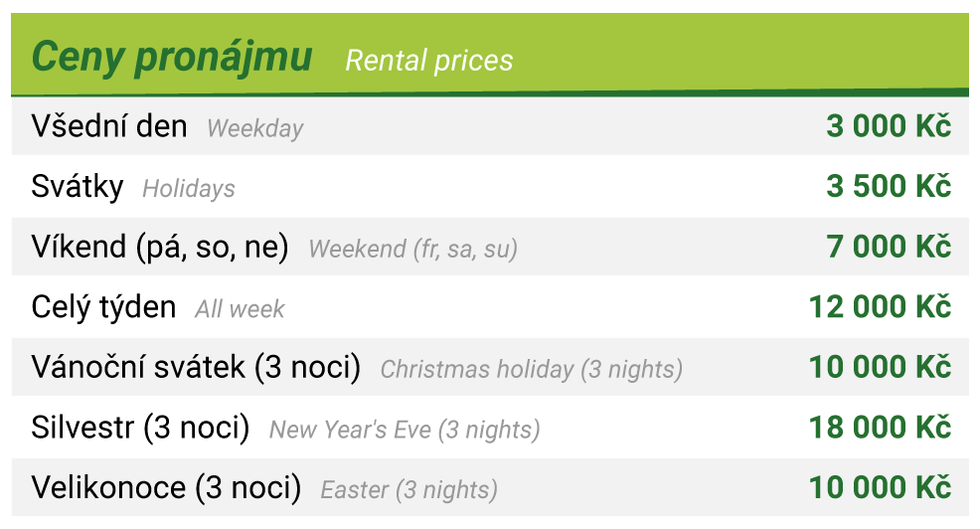The width and height of the screenshot is (980, 529).
Task: Click the Rental prices subtitle
Action: tap(428, 62)
